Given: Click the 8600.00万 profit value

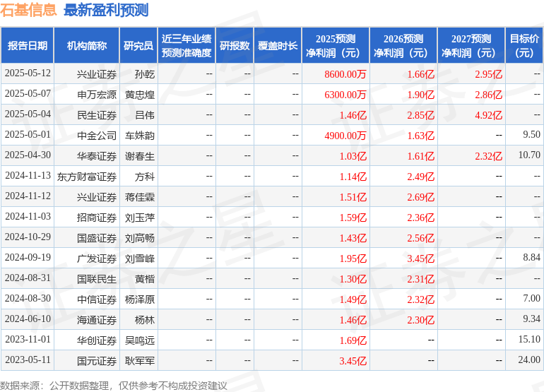Looking at the screenshot, I should pyautogui.click(x=345, y=74).
